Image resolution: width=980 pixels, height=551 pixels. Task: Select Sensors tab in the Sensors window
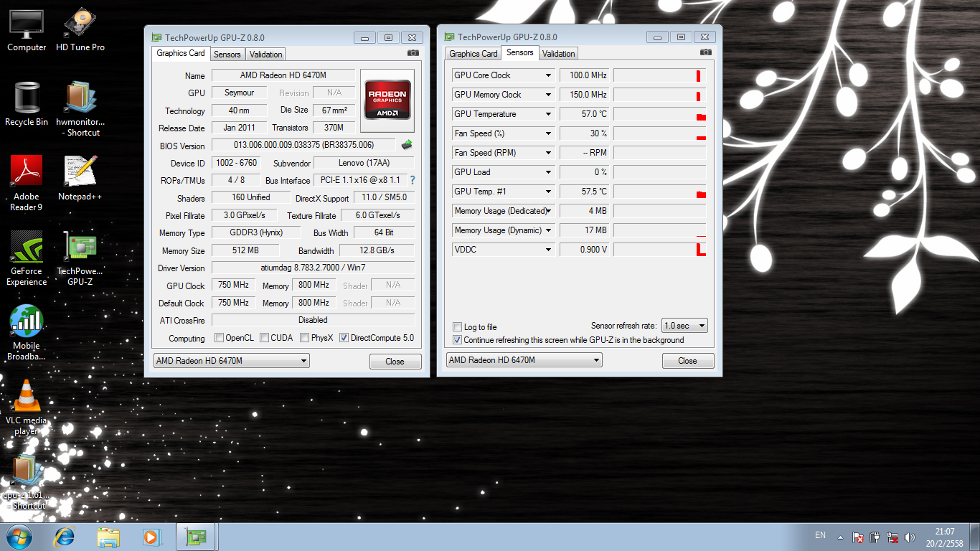point(520,52)
